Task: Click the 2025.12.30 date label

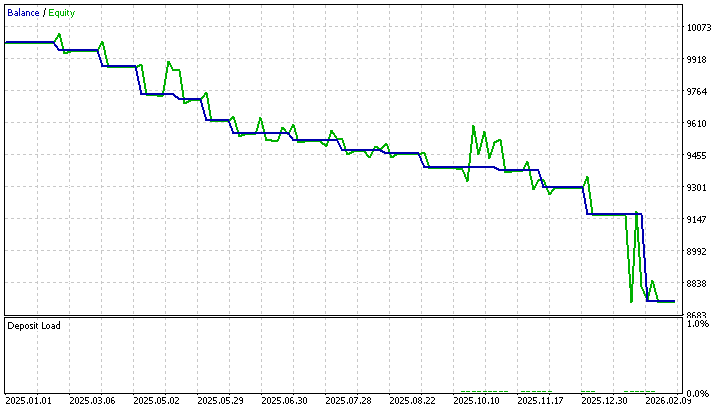Action: pos(604,400)
